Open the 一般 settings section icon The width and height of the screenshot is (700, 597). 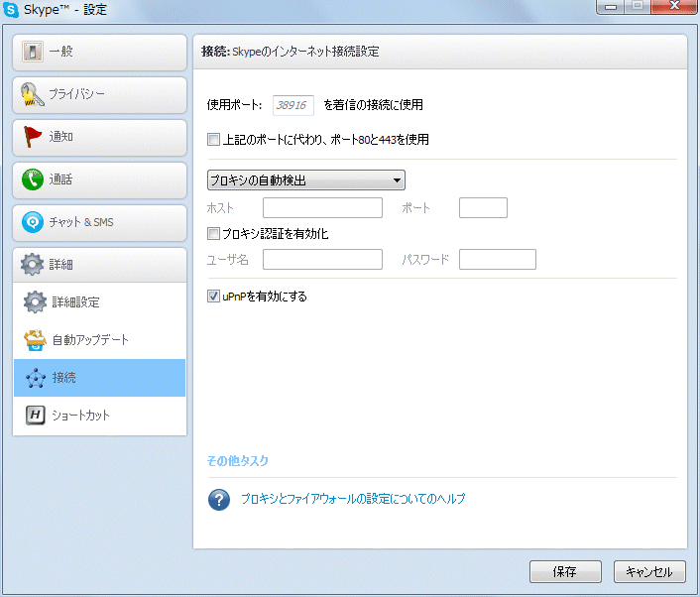click(33, 52)
